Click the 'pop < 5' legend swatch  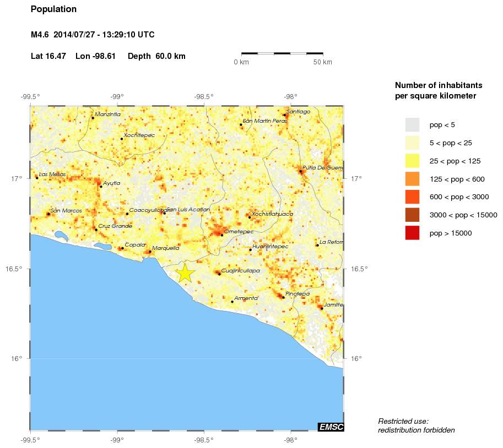point(412,124)
